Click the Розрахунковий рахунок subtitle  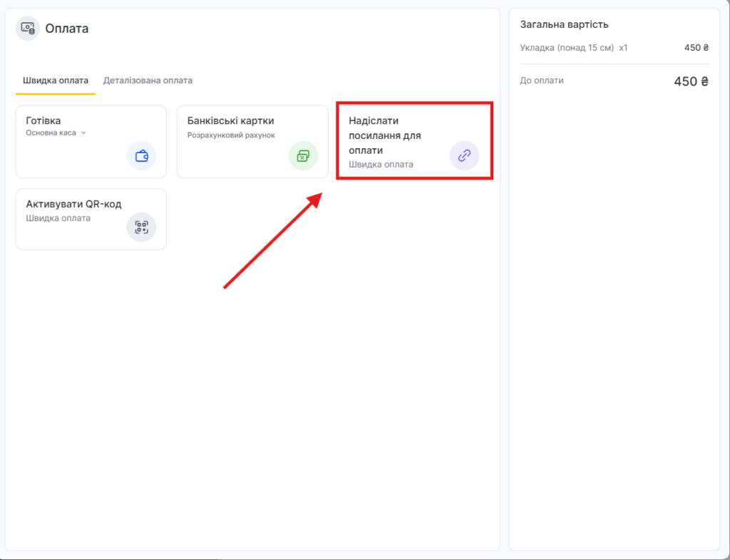pyautogui.click(x=231, y=135)
